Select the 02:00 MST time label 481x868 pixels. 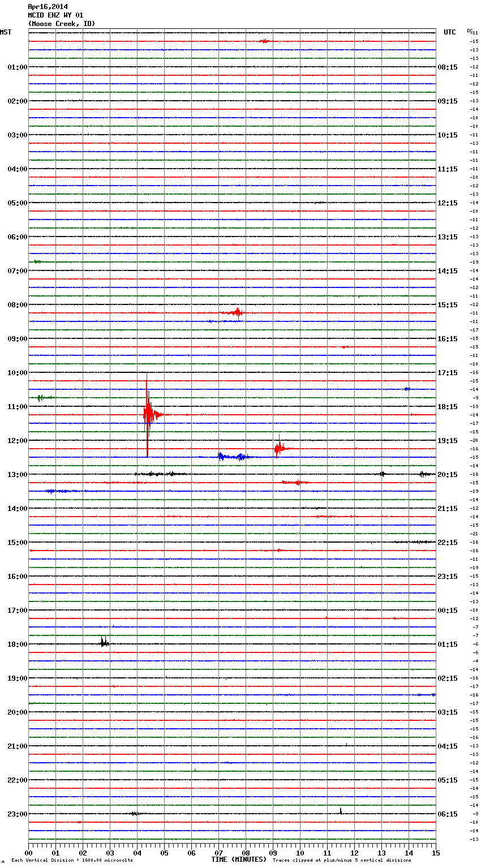17,101
